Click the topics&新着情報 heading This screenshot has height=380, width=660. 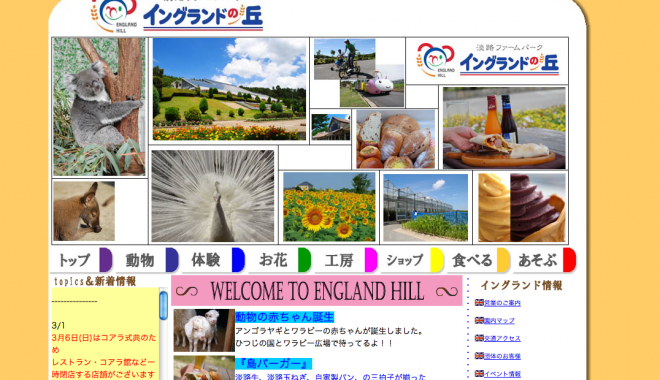(95, 281)
